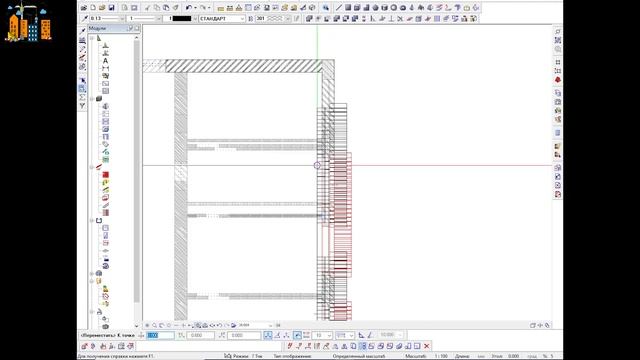Viewport: 640px width, 360px height.
Task: Toggle the first snap option icon after Z field
Action: [268, 335]
